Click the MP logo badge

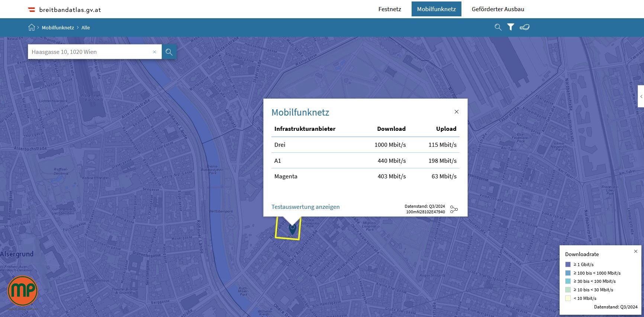(x=23, y=291)
